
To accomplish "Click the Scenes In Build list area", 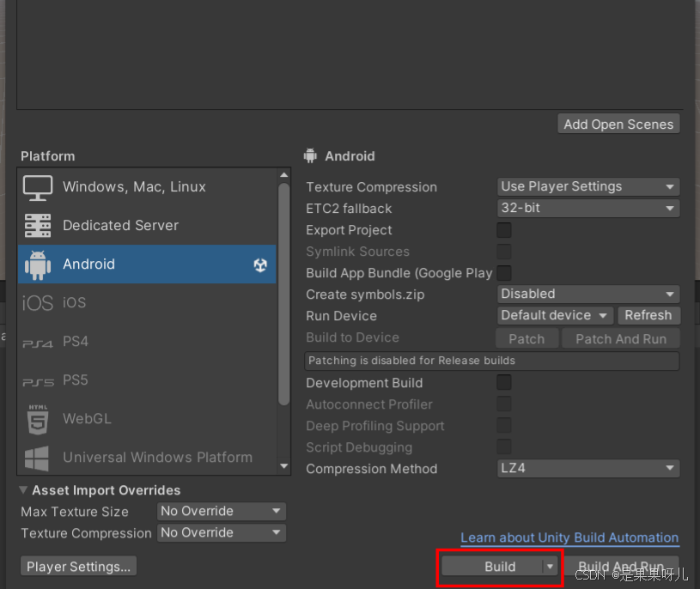I will click(x=350, y=53).
